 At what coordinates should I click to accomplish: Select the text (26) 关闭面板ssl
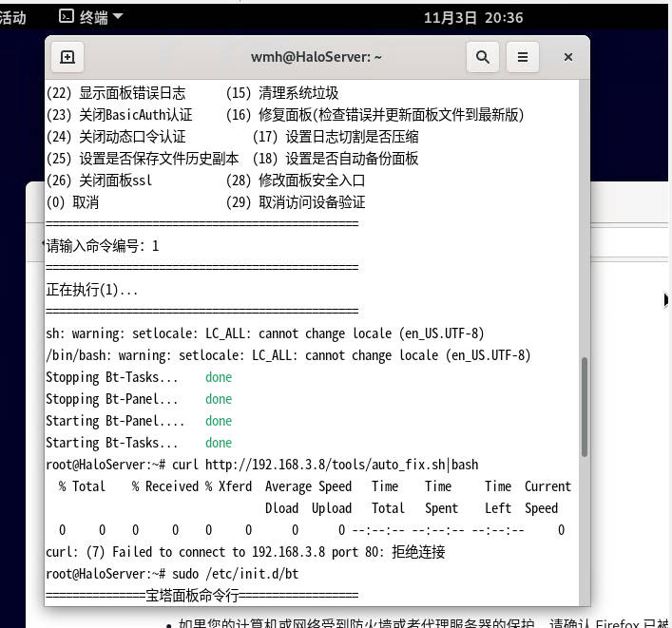click(x=100, y=181)
